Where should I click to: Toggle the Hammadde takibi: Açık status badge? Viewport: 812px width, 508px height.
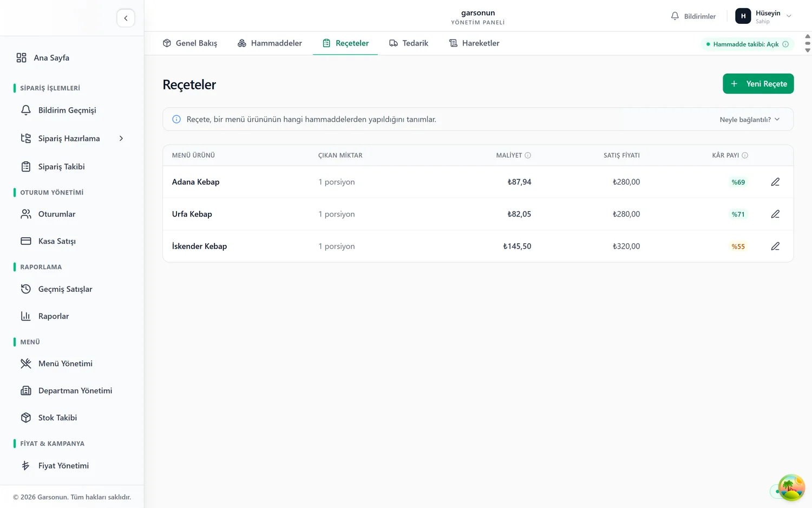coord(747,44)
